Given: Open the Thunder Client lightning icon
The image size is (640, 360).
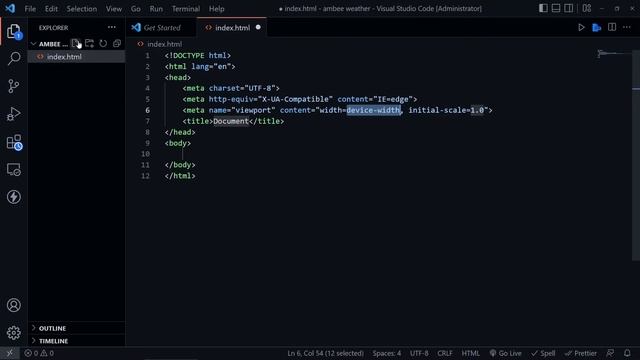Looking at the screenshot, I should point(14,197).
